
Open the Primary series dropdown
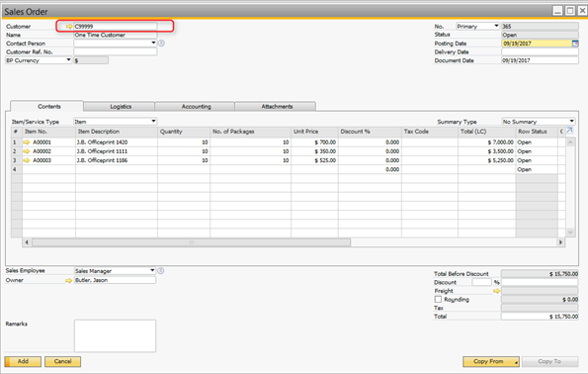tap(496, 26)
